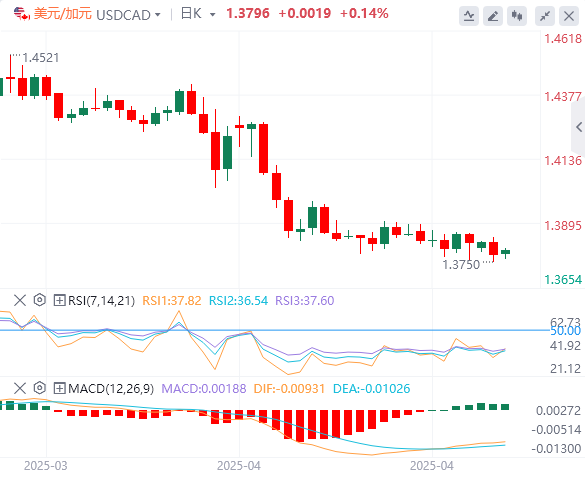Screen dimensions: 585x477
Task: Click the 1.3750 low price marker
Action: [461, 265]
